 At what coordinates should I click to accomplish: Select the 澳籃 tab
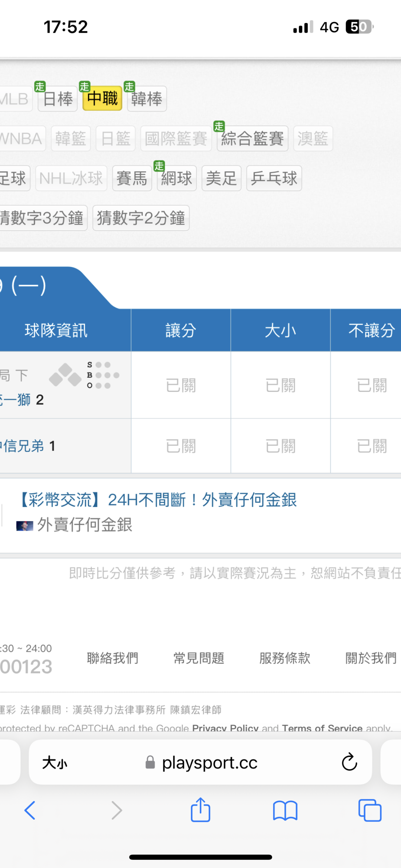(x=313, y=139)
